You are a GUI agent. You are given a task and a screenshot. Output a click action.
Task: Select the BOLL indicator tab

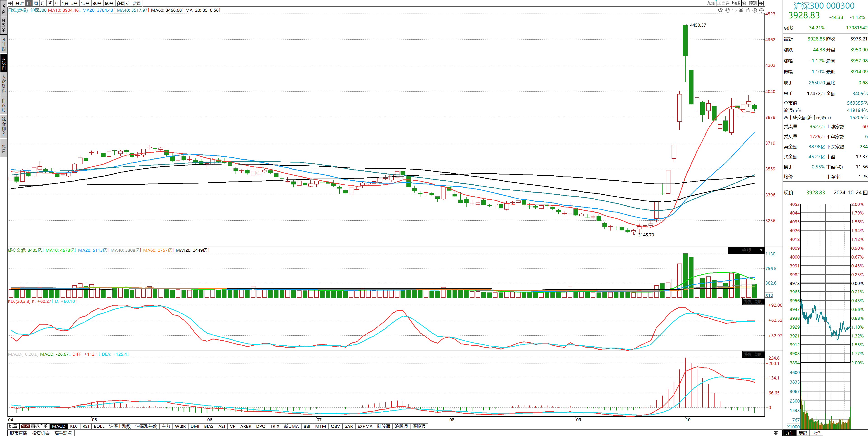tap(99, 426)
